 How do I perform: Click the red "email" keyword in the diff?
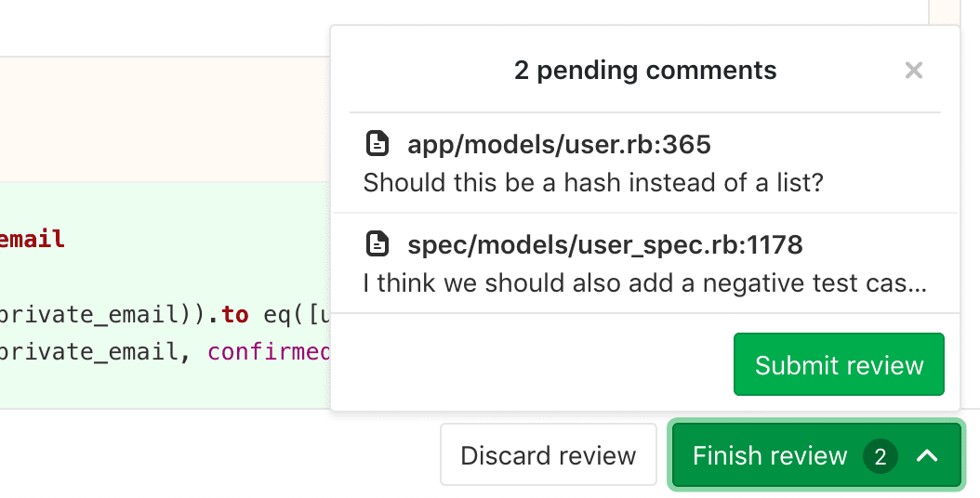tap(33, 239)
